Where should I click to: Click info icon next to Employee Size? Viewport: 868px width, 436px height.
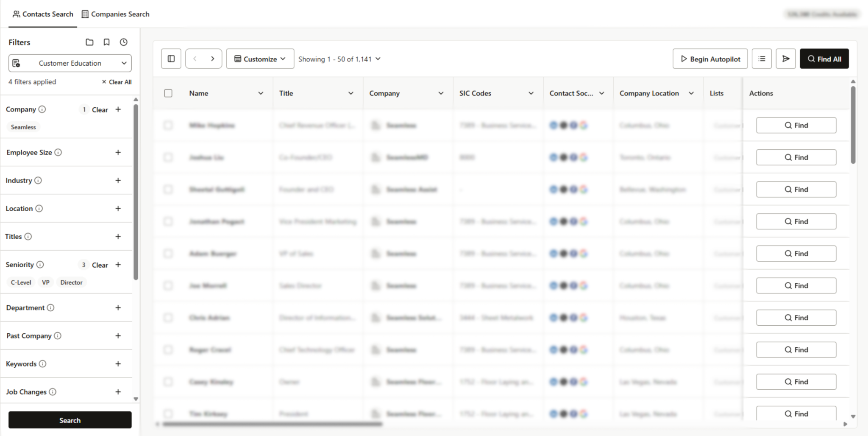(58, 152)
